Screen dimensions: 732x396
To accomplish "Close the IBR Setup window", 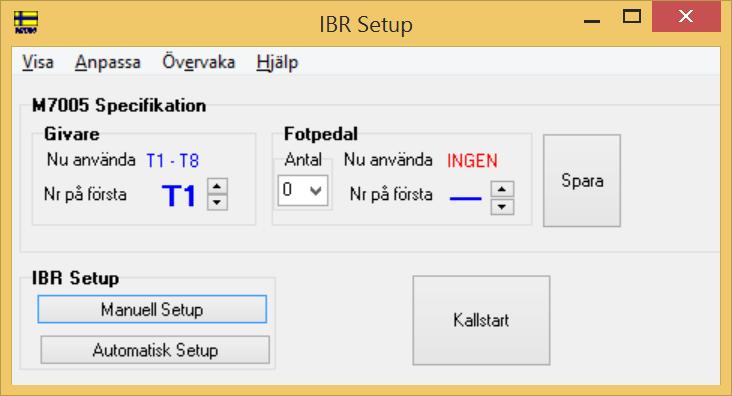I will tap(686, 16).
